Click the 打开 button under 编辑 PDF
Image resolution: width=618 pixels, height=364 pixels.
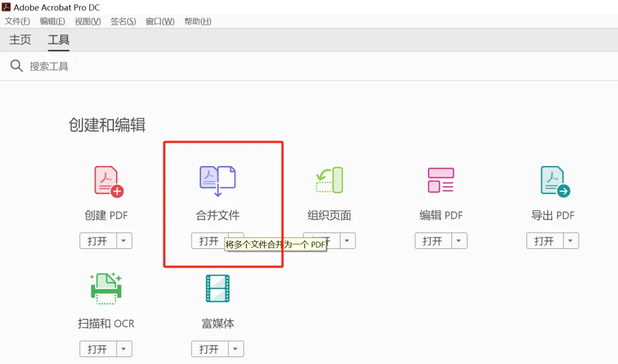[433, 240]
